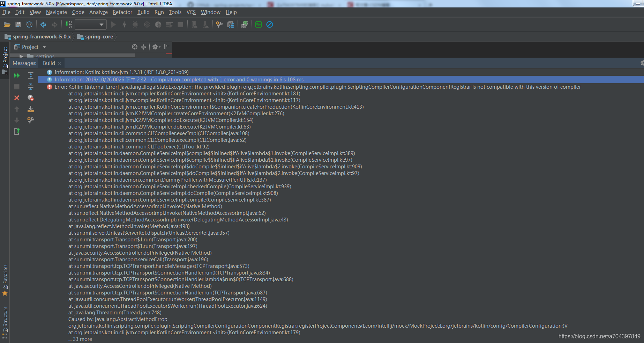
Task: Expand the settings folder tree node
Action: pyautogui.click(x=22, y=56)
